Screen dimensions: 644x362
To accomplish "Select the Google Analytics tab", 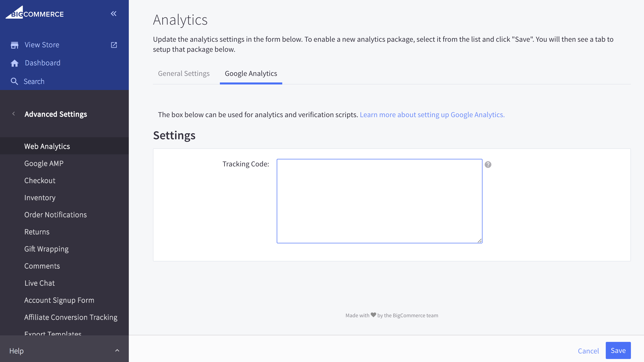I will [x=251, y=73].
